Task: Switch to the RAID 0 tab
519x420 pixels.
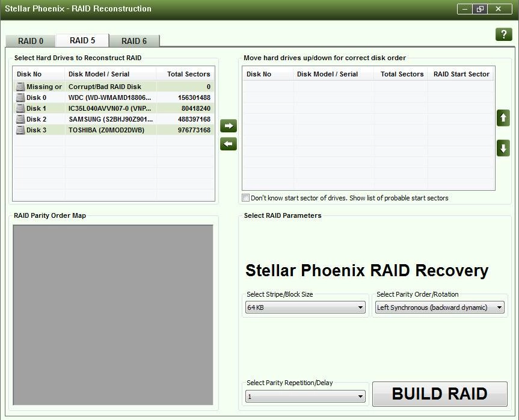Action: coord(31,41)
